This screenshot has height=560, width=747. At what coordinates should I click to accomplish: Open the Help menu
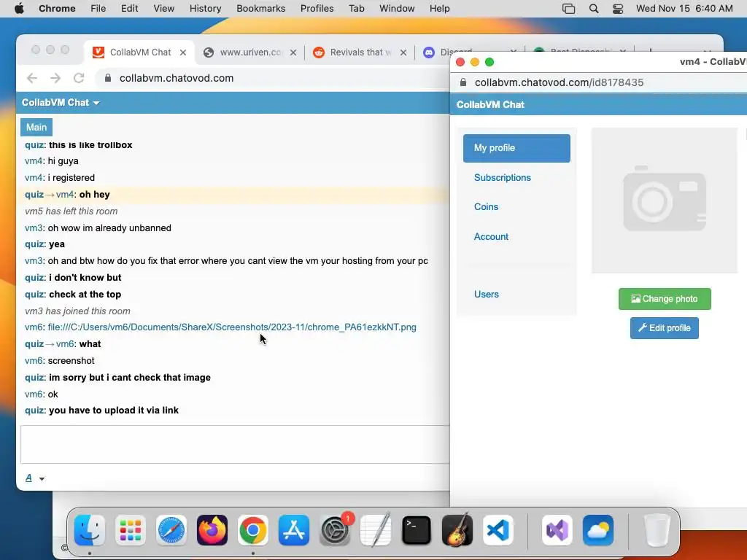[439, 8]
